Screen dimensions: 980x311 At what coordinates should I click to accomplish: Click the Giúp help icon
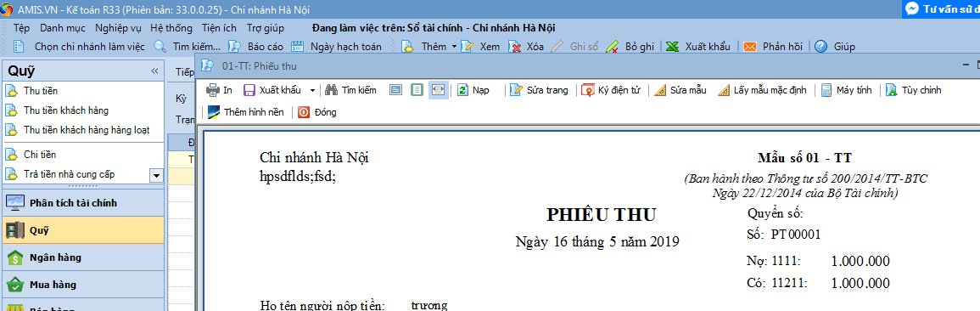tap(821, 46)
